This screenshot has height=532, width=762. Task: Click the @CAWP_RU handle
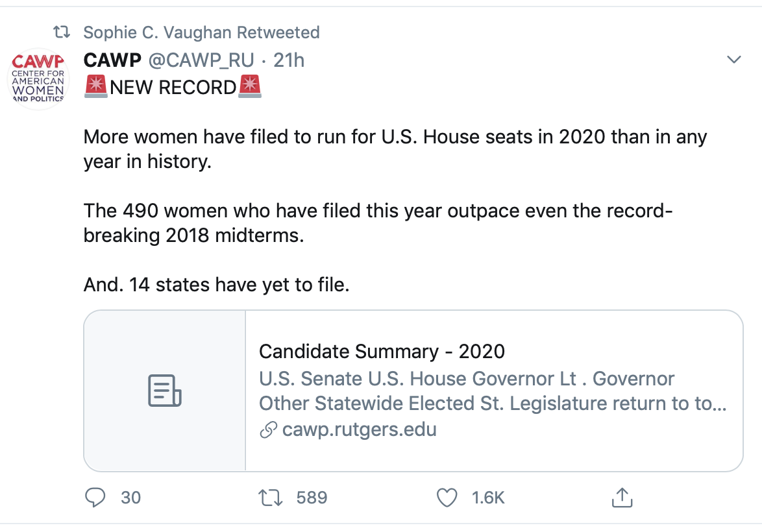(202, 60)
